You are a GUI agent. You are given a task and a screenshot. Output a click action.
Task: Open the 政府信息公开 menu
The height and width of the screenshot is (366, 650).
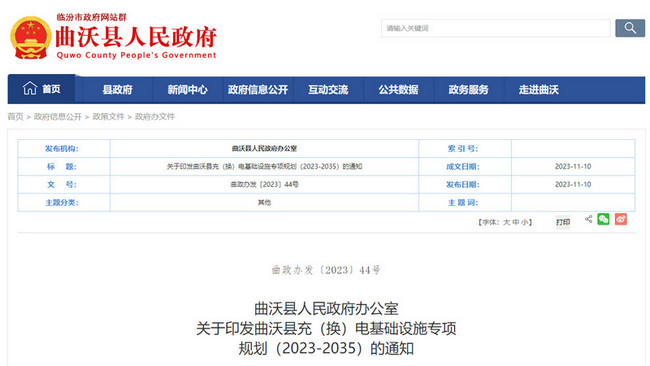click(x=258, y=90)
